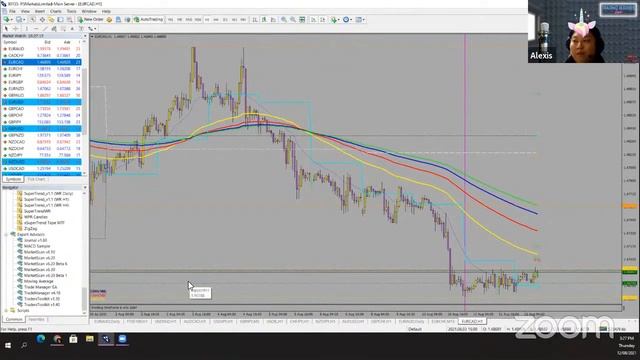Draw a vertical line tool
This screenshot has width=640, height=360.
click(27, 29)
